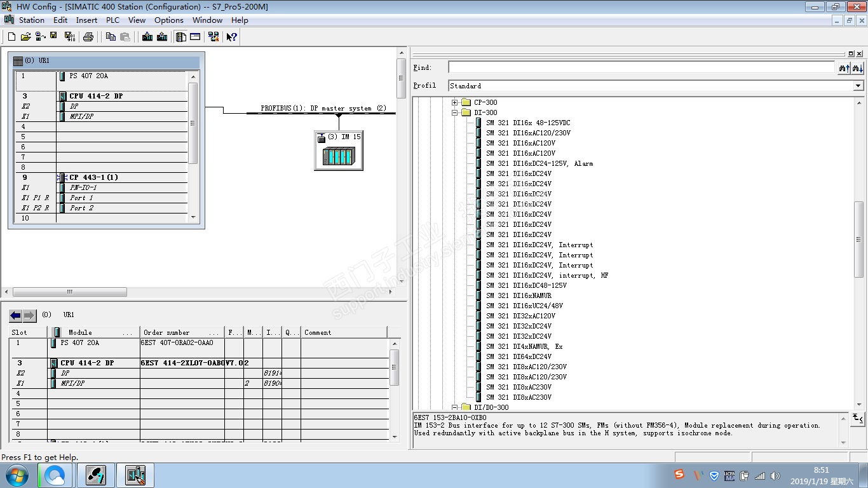Click the volume speaker icon in system tray
868x488 pixels.
(x=775, y=475)
